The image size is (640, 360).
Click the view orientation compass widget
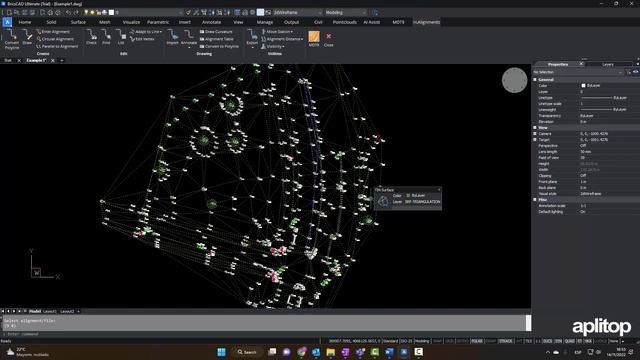point(514,80)
